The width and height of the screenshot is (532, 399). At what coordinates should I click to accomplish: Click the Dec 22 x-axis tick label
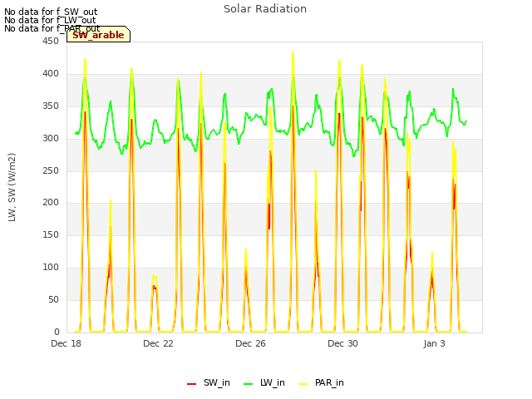click(x=158, y=343)
